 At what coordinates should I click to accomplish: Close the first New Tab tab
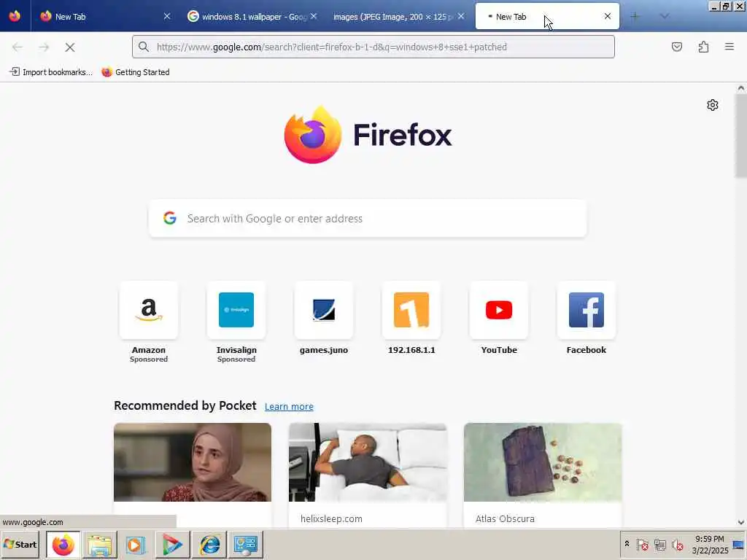point(167,16)
